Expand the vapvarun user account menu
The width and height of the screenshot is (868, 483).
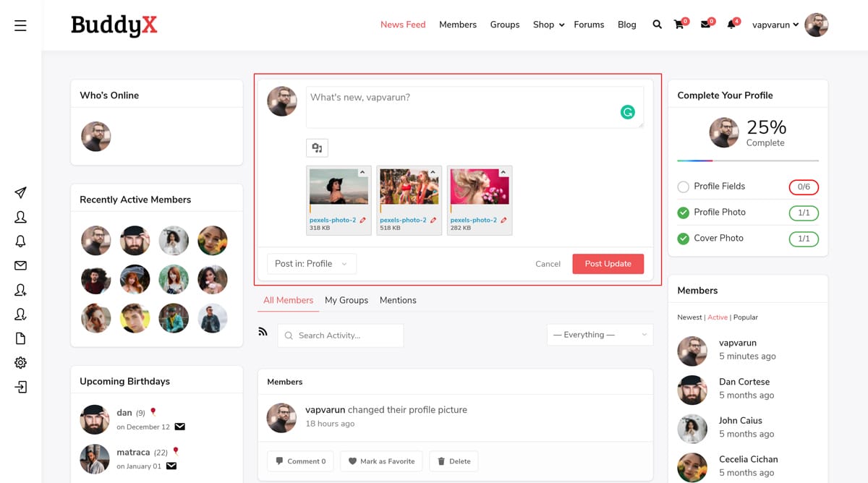pos(775,25)
